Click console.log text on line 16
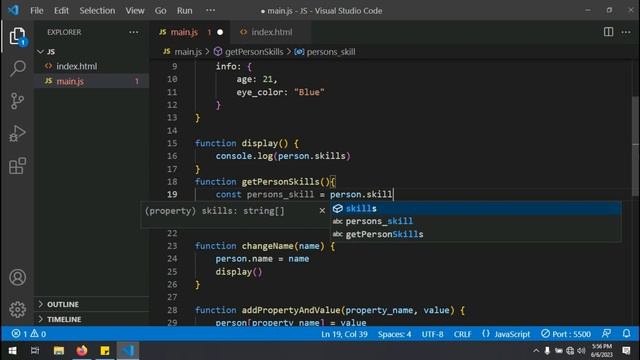This screenshot has height=360, width=640. pos(244,156)
